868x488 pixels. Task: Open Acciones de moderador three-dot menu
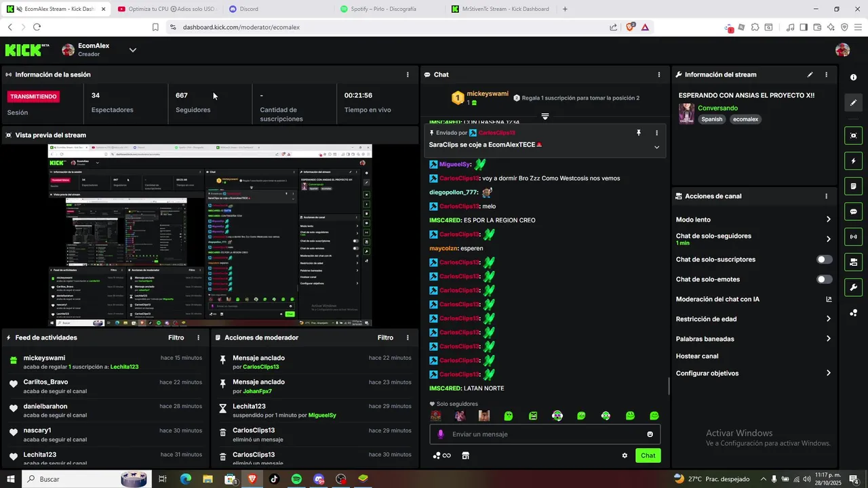(408, 338)
